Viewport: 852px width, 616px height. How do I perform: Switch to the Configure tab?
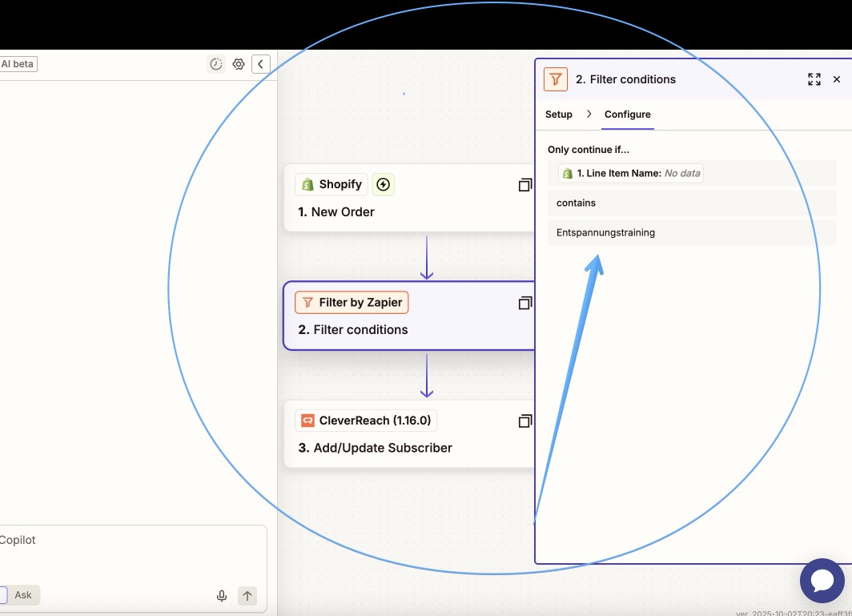click(x=628, y=115)
